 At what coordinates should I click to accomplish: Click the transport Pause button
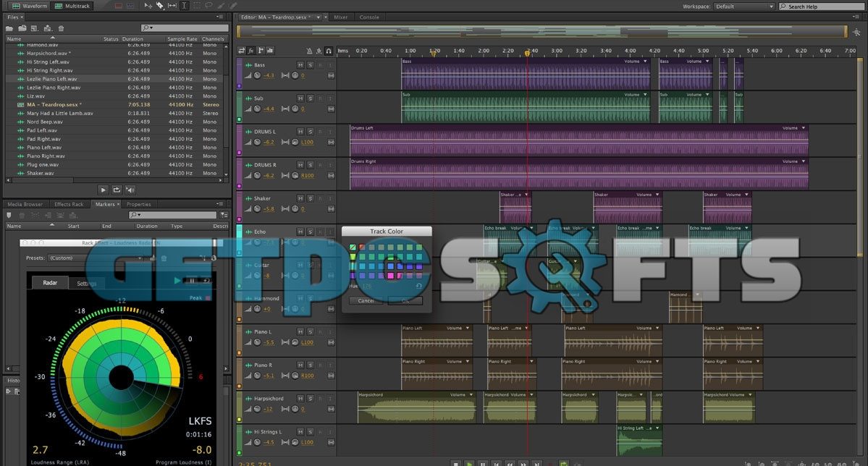coord(483,463)
